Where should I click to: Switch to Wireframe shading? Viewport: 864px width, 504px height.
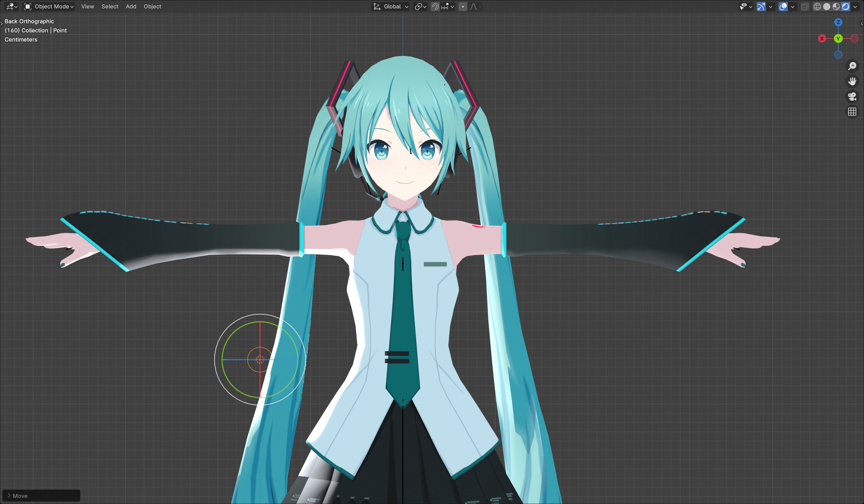(x=817, y=6)
